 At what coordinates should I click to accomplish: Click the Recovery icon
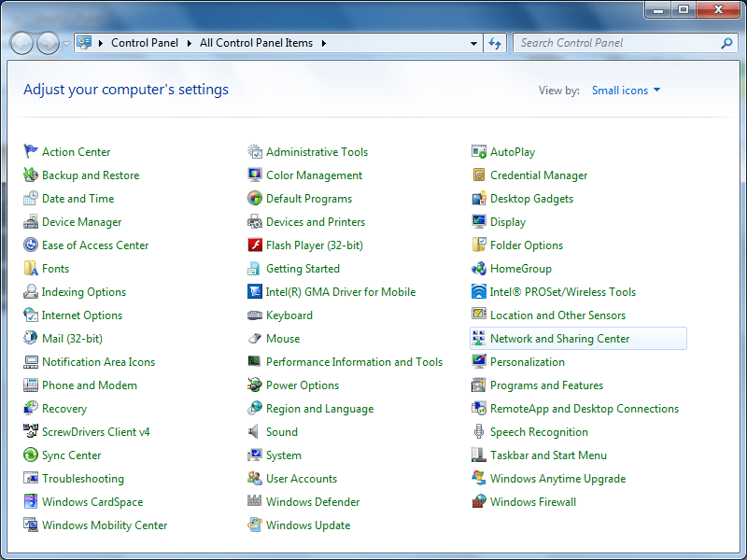31,408
